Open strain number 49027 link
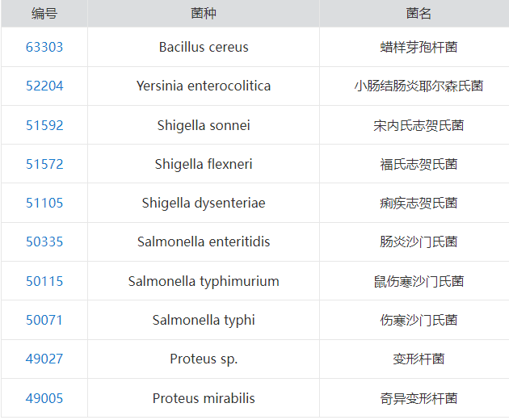 [44, 359]
